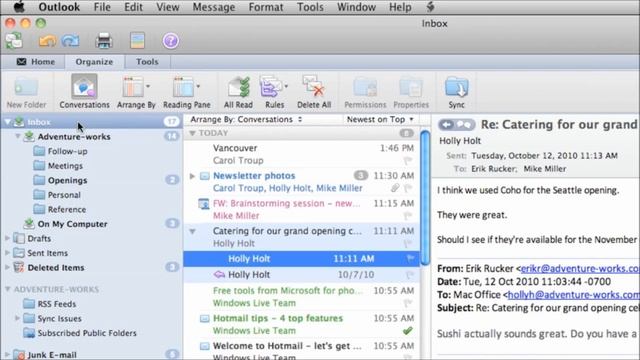Toggle flag on Free tools from Microsoft
The width and height of the screenshot is (640, 360).
pos(408,303)
